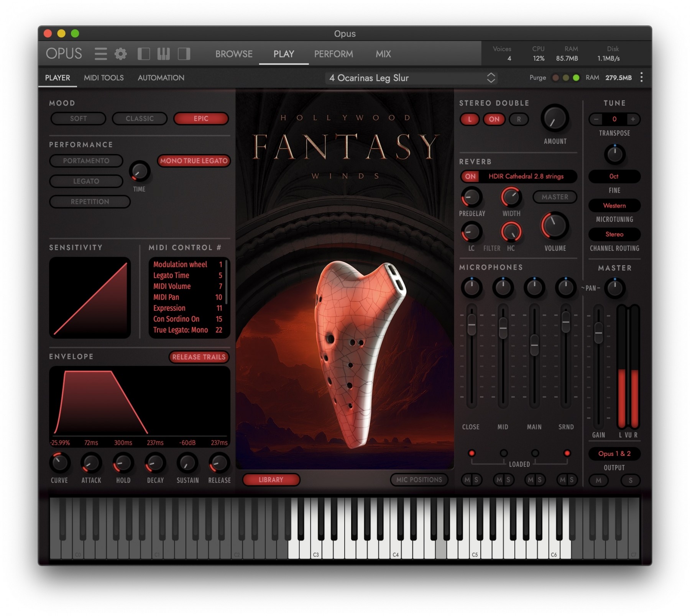Click the green Purge indicator
Image resolution: width=690 pixels, height=616 pixels.
[x=576, y=78]
